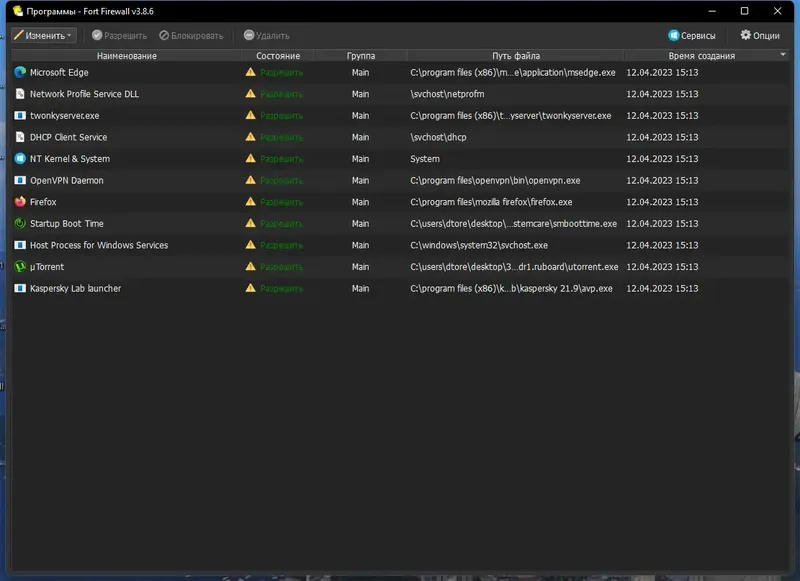Click the utorrent.exe file path cell
This screenshot has width=800, height=581.
[x=514, y=267]
